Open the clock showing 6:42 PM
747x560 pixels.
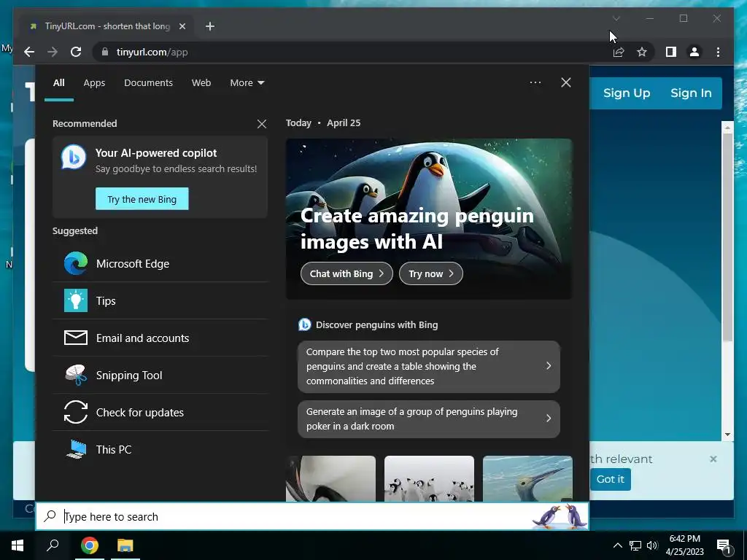coord(684,545)
